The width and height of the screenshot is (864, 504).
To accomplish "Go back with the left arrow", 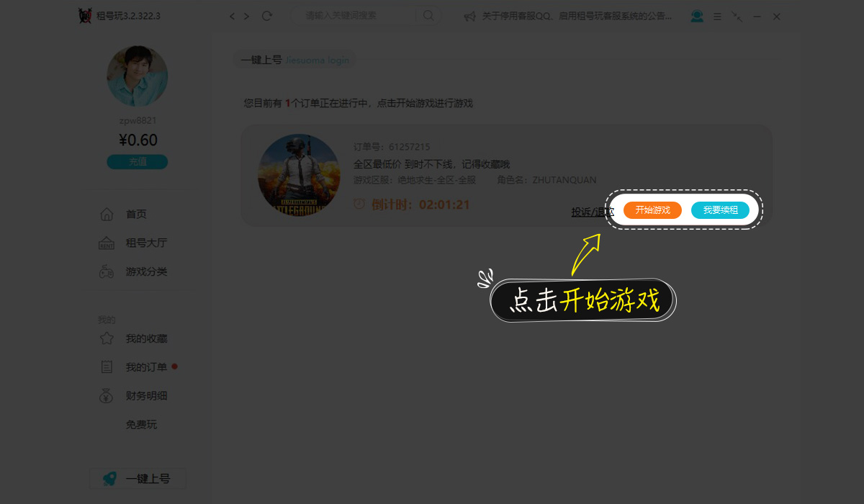I will click(x=232, y=16).
